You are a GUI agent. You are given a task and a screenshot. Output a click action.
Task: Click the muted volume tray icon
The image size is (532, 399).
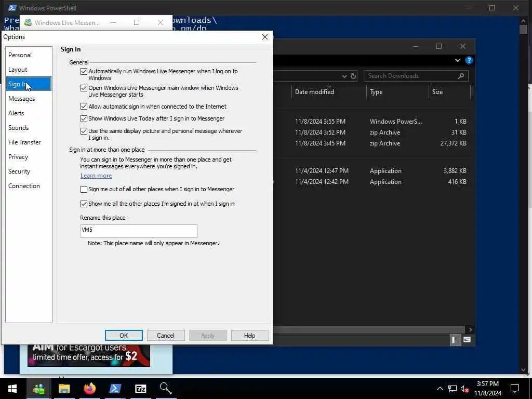click(465, 389)
